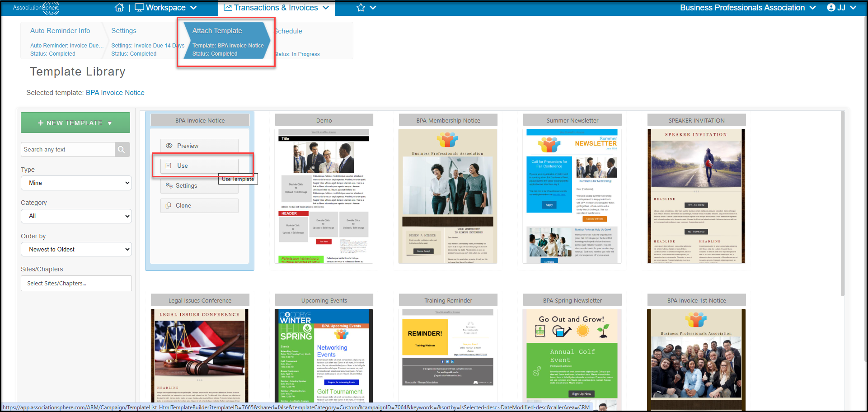This screenshot has width=868, height=412.
Task: Click the checkbox icon beside Use
Action: [169, 166]
